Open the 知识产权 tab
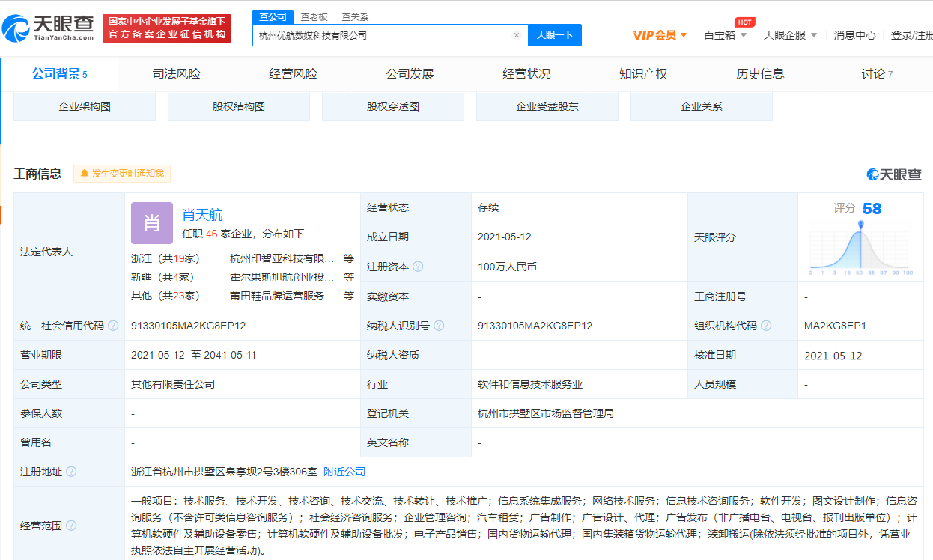Viewport: 933px width, 560px height. (643, 74)
